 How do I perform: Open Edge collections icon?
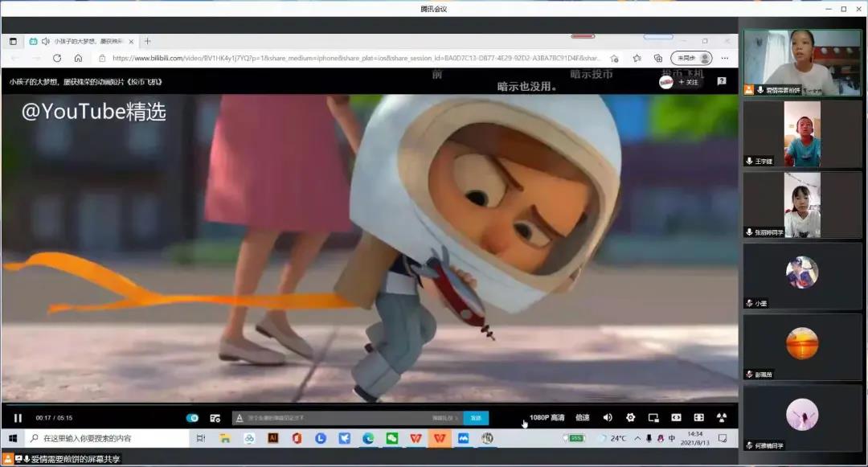tap(658, 58)
